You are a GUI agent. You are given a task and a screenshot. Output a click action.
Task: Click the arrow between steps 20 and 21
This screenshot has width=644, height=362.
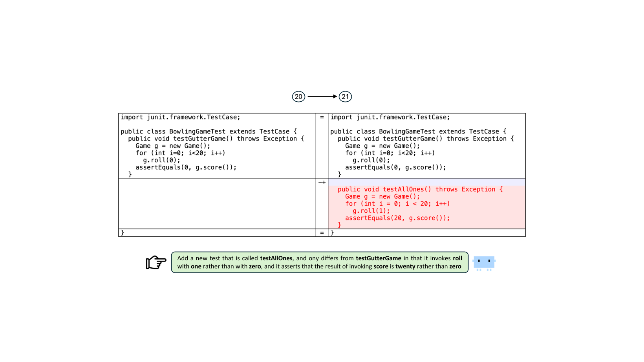point(322,97)
